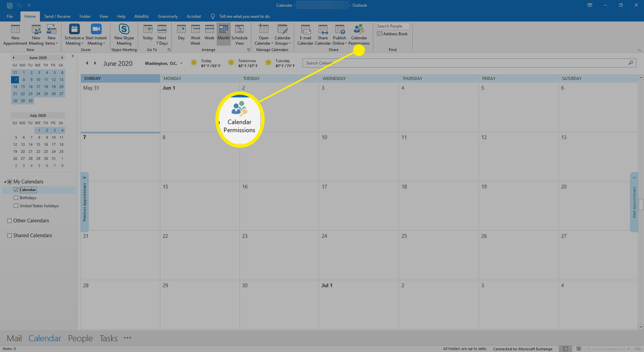This screenshot has width=644, height=352.
Task: Uncheck the Calendar checkbox
Action: point(16,190)
